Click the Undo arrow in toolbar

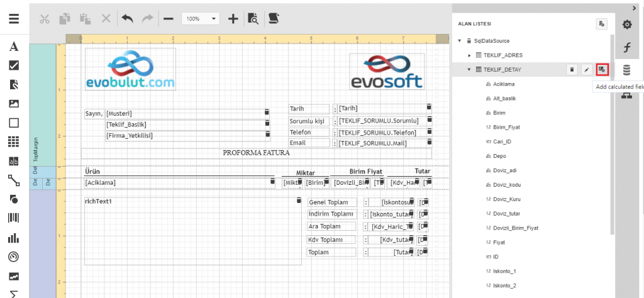(x=127, y=19)
